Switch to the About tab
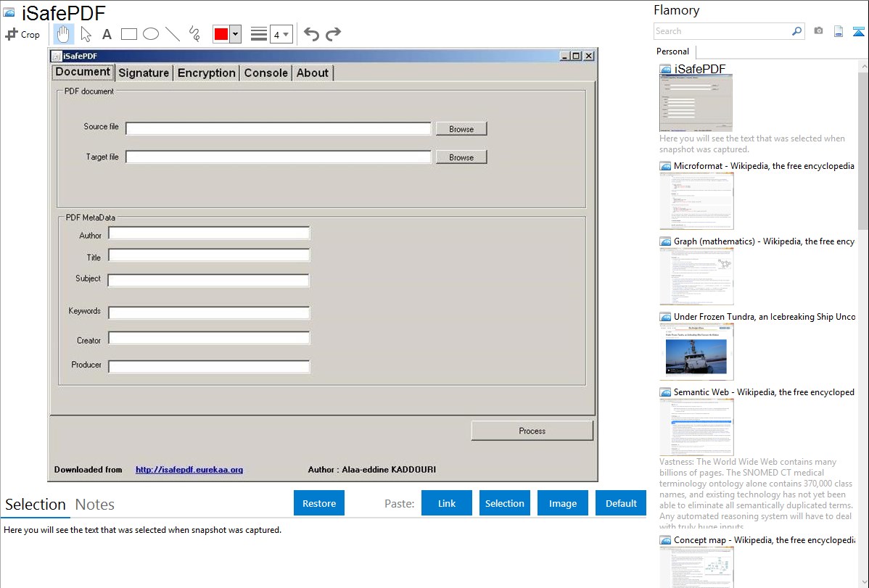The image size is (869, 588). coord(313,73)
